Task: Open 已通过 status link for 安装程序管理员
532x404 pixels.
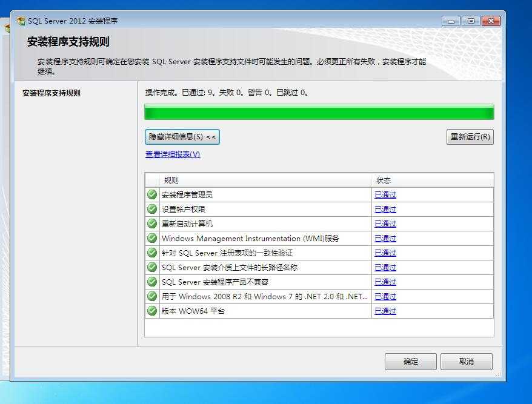Action: [385, 194]
